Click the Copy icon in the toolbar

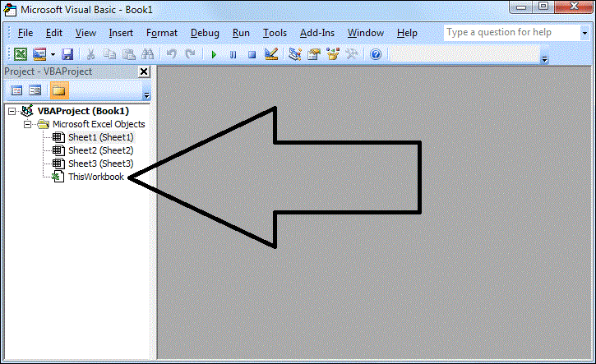(110, 54)
